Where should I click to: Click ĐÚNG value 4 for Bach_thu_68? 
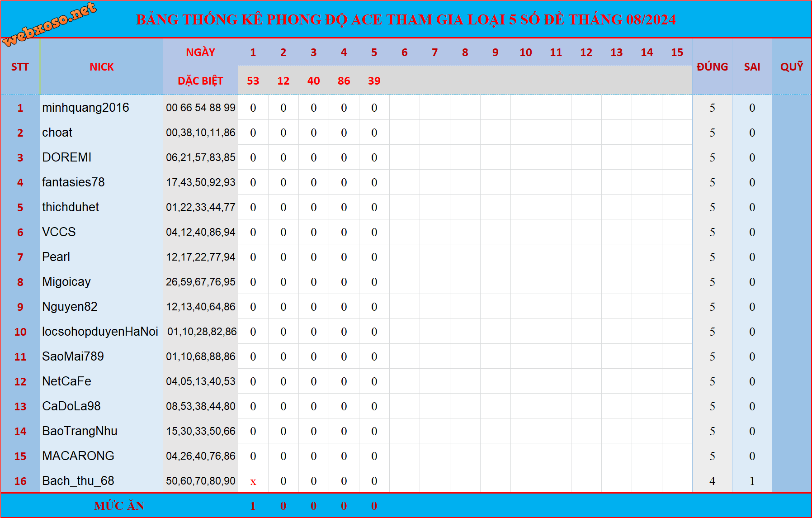click(x=712, y=481)
